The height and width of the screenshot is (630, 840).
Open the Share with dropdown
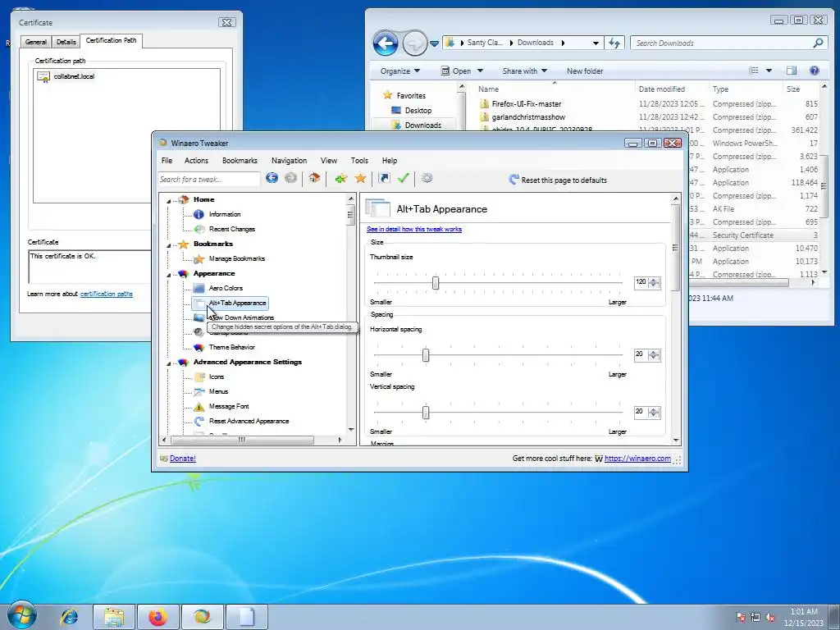click(x=524, y=71)
